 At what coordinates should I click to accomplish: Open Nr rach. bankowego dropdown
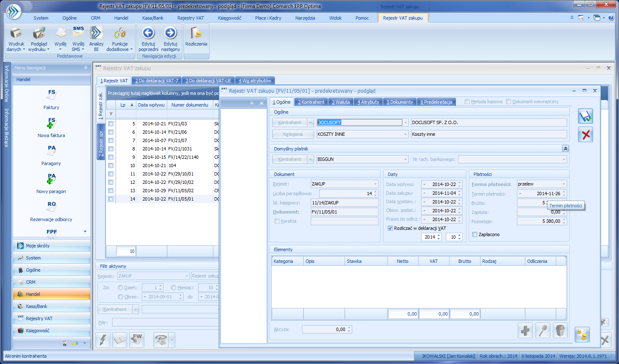pyautogui.click(x=564, y=159)
